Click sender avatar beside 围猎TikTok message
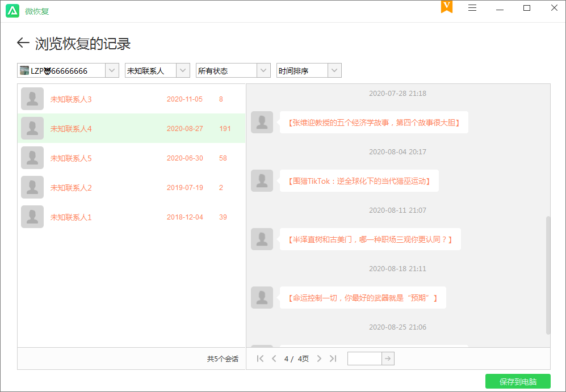 (262, 180)
